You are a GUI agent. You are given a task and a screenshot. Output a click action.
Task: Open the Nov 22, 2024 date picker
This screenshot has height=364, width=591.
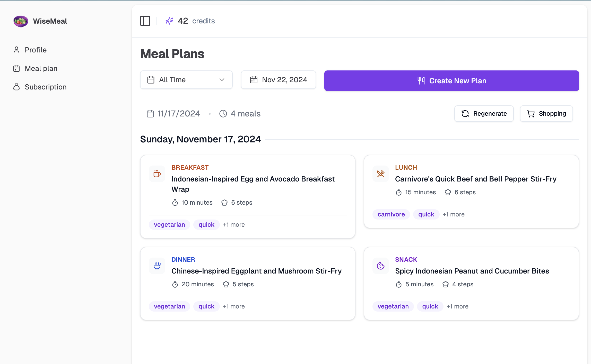[279, 80]
